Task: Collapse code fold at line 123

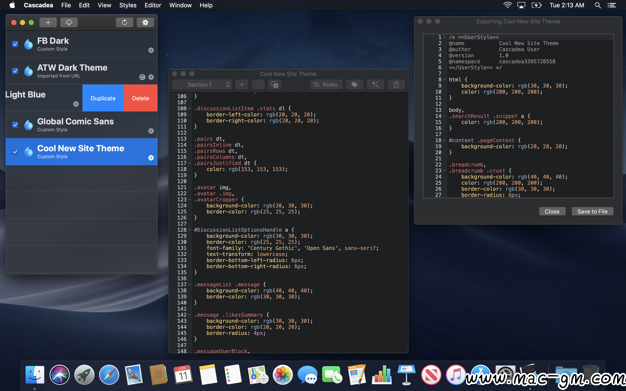Action: pos(190,200)
